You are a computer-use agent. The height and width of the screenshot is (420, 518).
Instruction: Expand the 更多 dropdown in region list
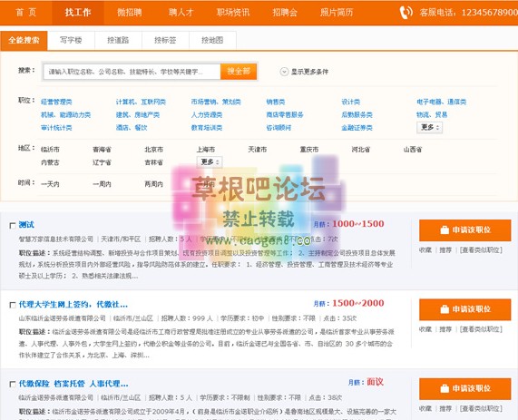click(x=210, y=162)
